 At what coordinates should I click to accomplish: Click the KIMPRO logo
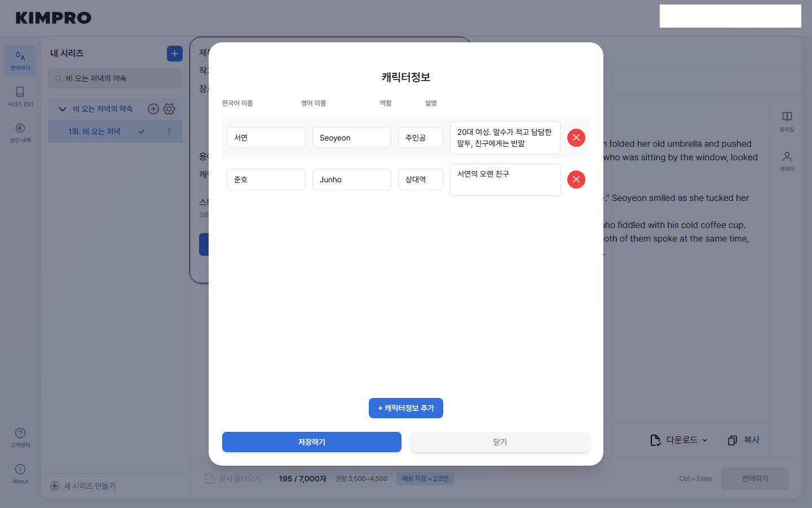[x=54, y=18]
